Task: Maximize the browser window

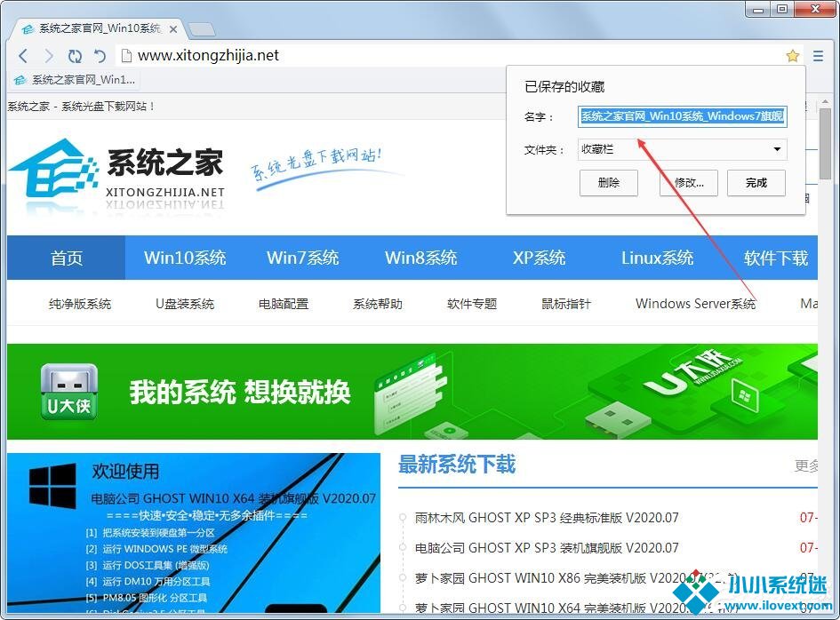Action: (782, 9)
